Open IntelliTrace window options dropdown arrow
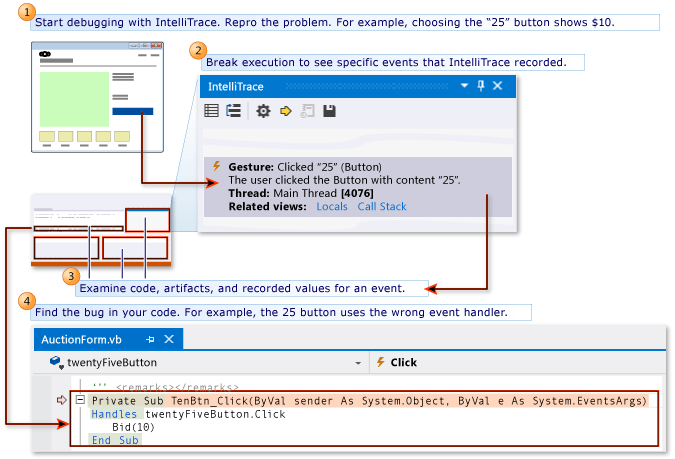This screenshot has width=675, height=459. pos(464,86)
